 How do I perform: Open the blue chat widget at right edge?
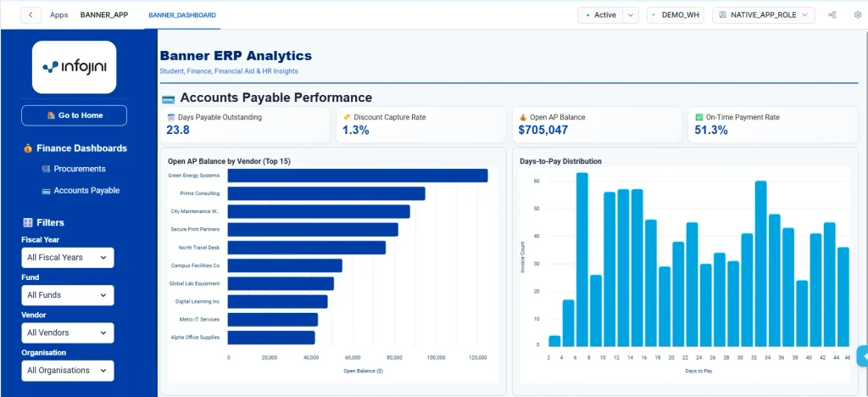pos(862,356)
